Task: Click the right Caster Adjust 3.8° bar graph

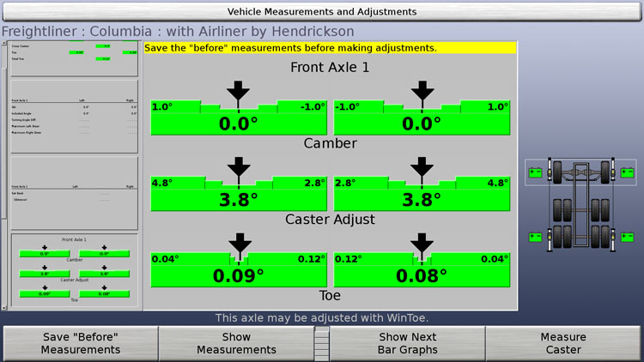Action: 422,194
